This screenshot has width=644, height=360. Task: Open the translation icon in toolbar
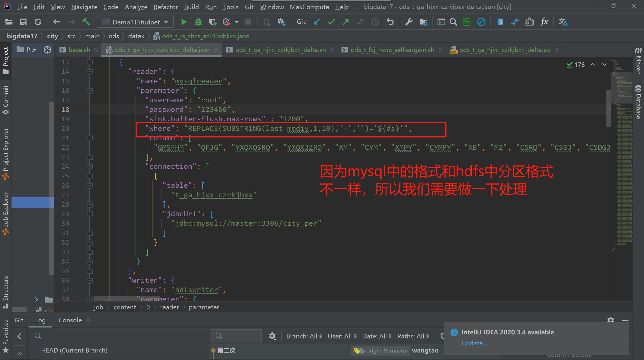click(563, 22)
